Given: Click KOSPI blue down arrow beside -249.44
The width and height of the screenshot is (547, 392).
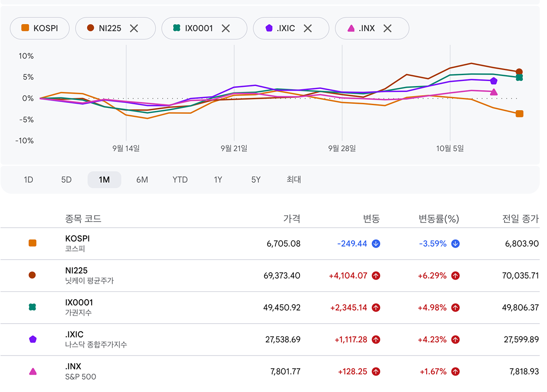Looking at the screenshot, I should point(376,244).
